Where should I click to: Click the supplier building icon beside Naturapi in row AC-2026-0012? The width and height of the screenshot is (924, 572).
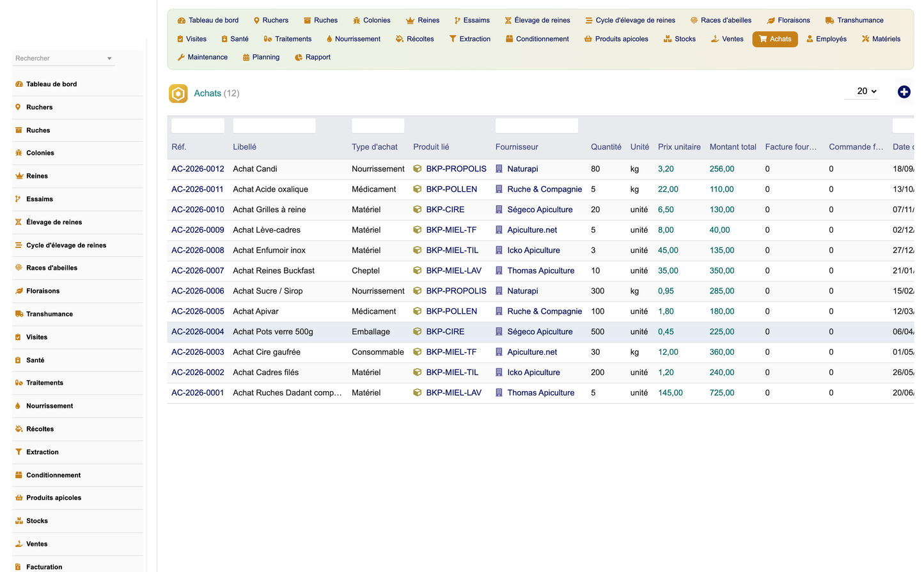(x=499, y=169)
